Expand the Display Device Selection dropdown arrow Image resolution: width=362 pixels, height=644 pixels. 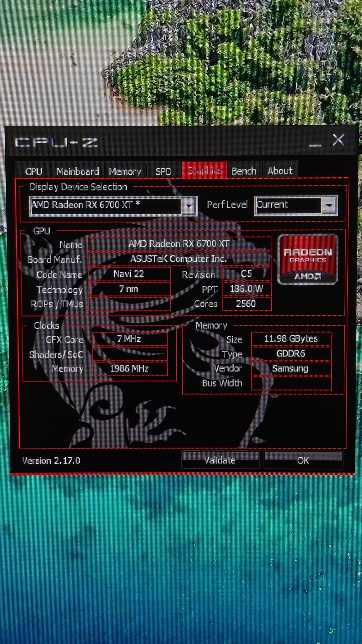pos(189,206)
